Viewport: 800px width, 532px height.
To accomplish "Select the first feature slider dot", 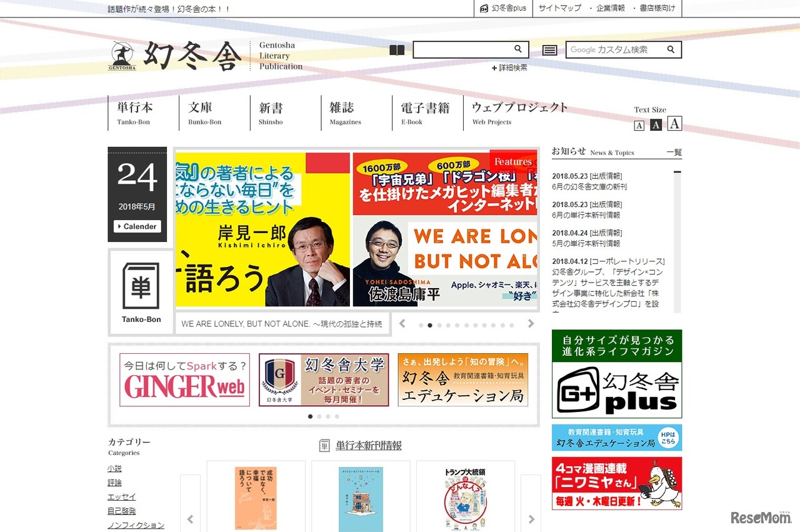I will click(421, 325).
